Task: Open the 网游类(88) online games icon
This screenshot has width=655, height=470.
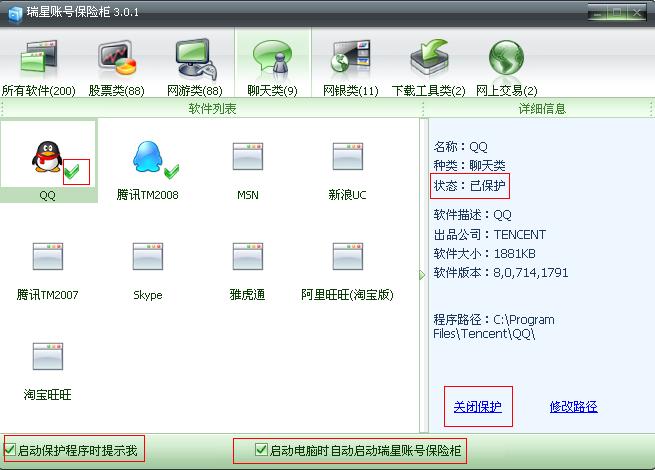Action: [195, 59]
